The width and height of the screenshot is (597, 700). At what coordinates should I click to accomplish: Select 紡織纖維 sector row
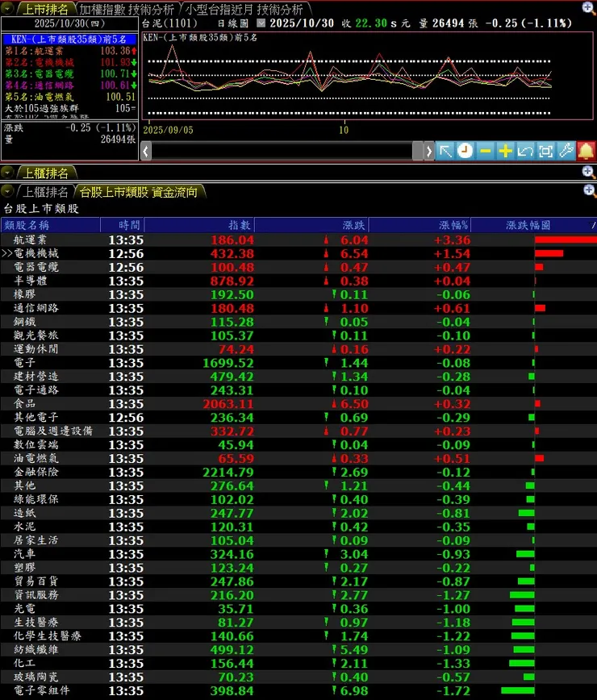298,649
